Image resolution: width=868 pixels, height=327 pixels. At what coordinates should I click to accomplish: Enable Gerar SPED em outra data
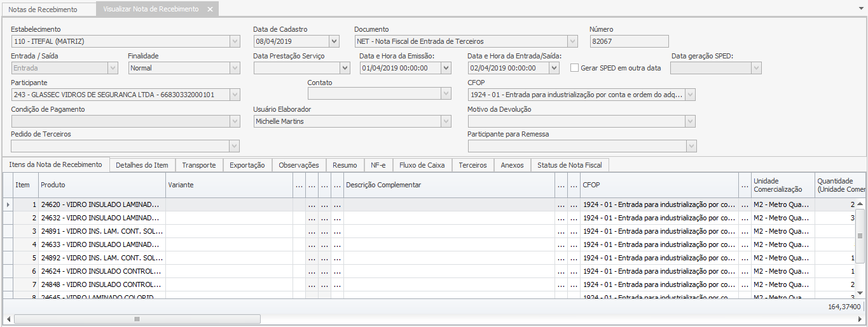coord(575,68)
